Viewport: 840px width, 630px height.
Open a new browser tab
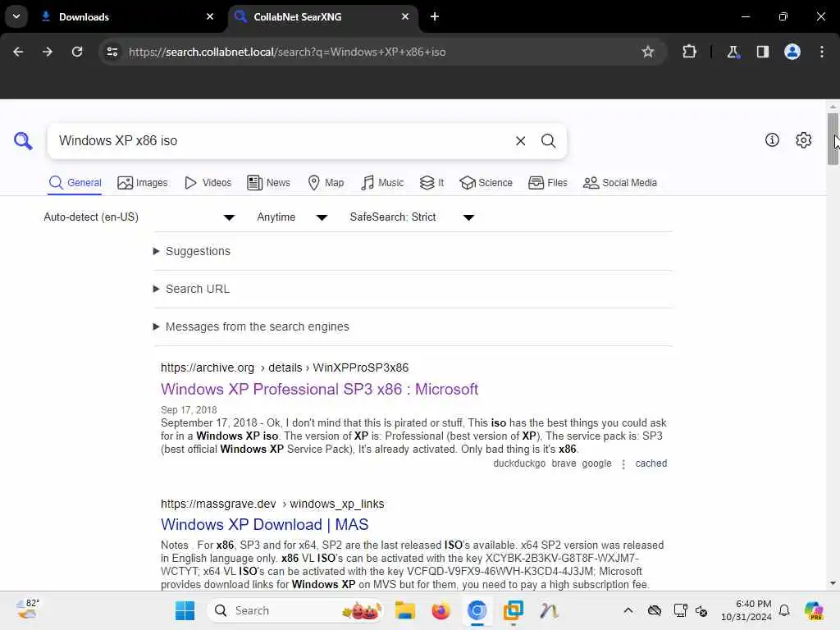coord(435,16)
